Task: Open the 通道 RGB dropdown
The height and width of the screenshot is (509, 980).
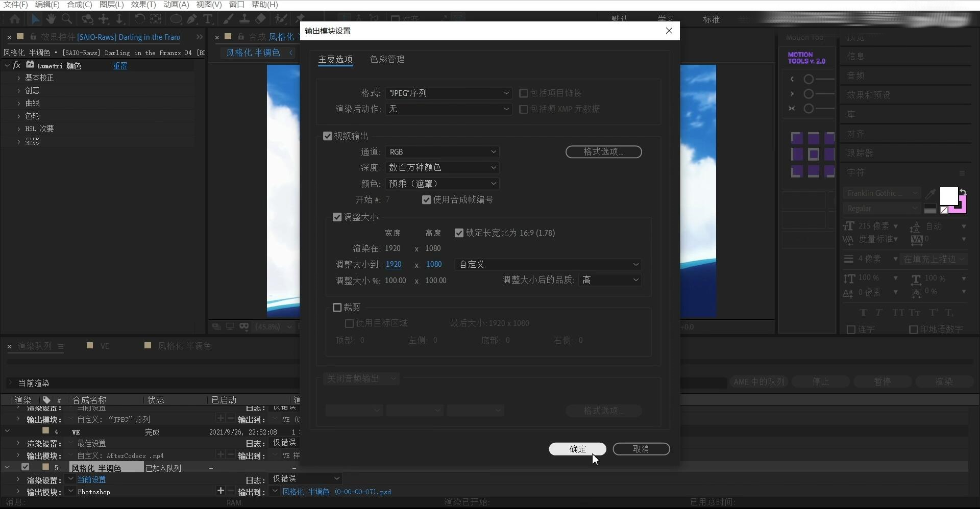Action: tap(443, 152)
